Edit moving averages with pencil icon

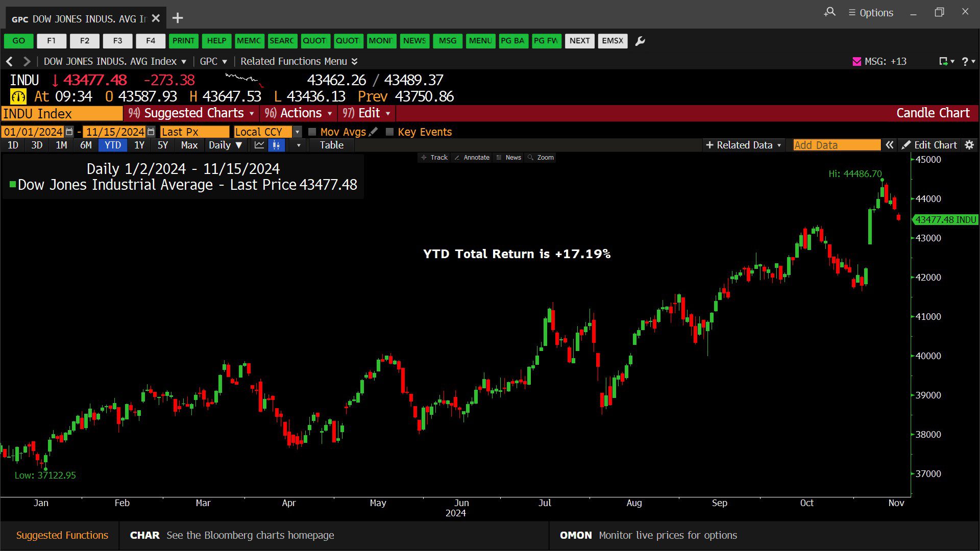[374, 132]
